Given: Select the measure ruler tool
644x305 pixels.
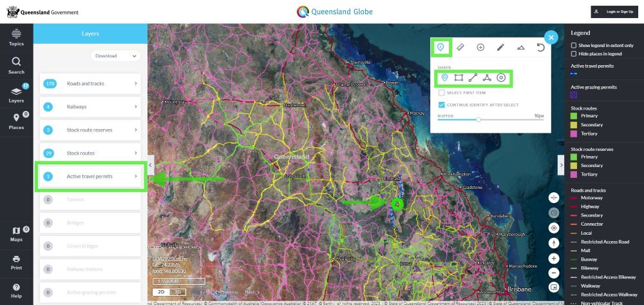Looking at the screenshot, I should tap(460, 47).
